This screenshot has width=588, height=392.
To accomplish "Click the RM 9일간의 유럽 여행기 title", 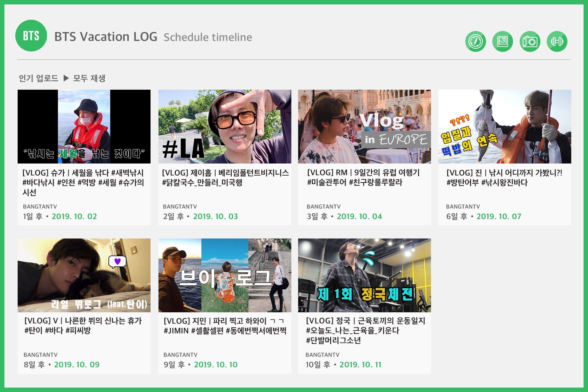I will tap(363, 173).
